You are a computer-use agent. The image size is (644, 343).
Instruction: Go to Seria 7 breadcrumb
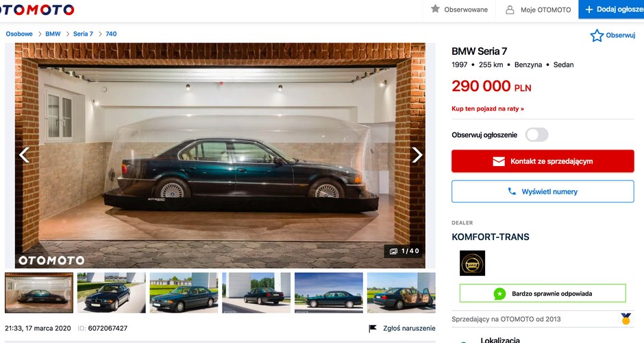(83, 34)
